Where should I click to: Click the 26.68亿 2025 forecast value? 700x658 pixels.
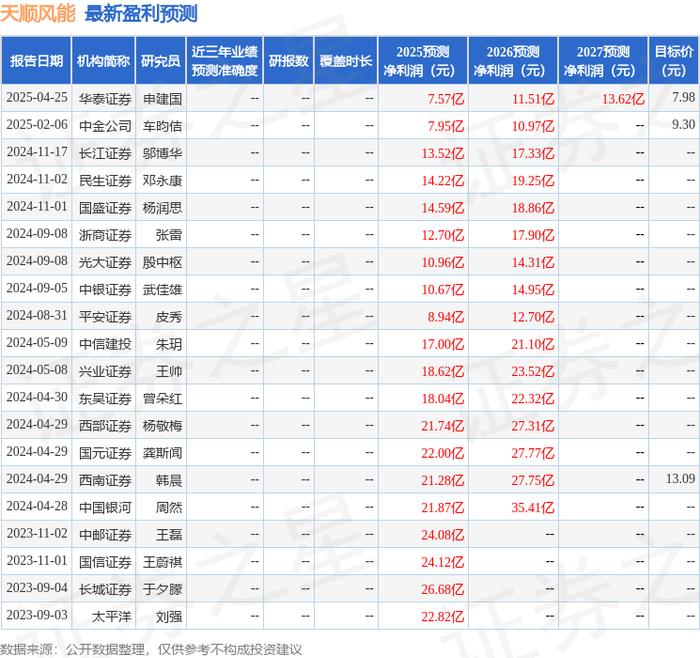(442, 589)
